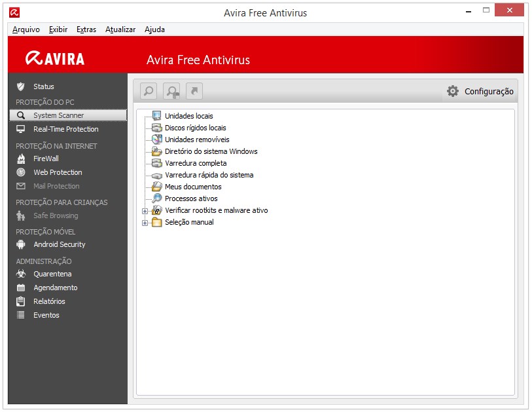
Task: Select the Discos rígidos locais profile
Action: 195,128
